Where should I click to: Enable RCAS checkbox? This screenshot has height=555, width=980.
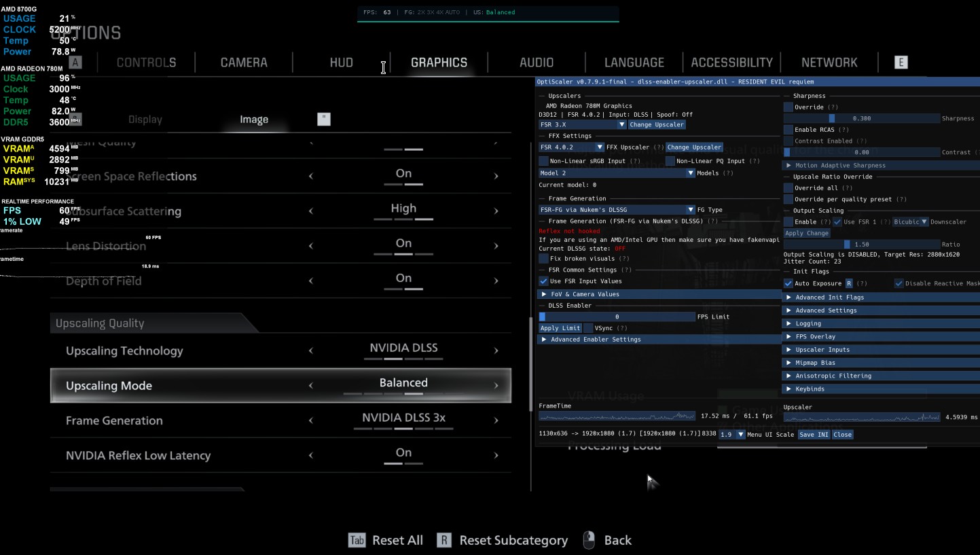point(788,130)
